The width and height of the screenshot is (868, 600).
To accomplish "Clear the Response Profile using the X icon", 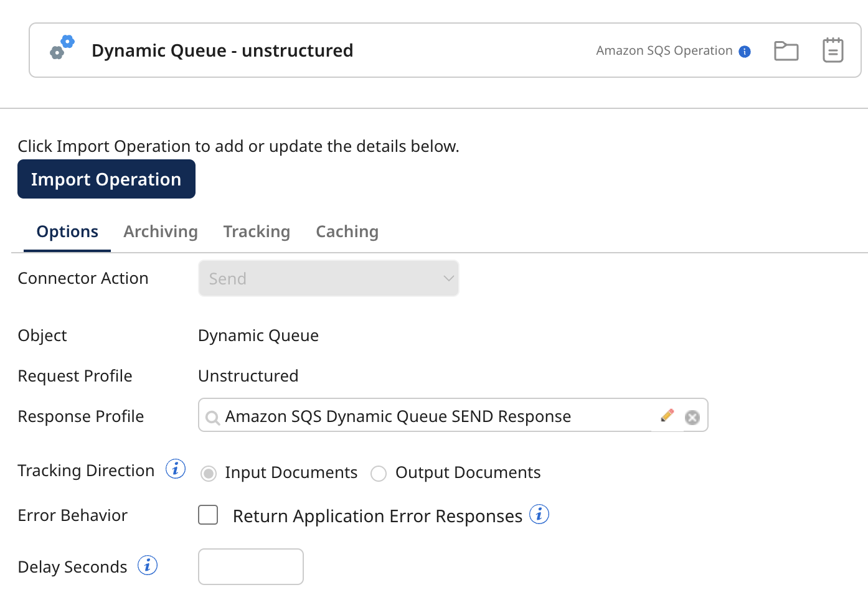I will pos(692,417).
